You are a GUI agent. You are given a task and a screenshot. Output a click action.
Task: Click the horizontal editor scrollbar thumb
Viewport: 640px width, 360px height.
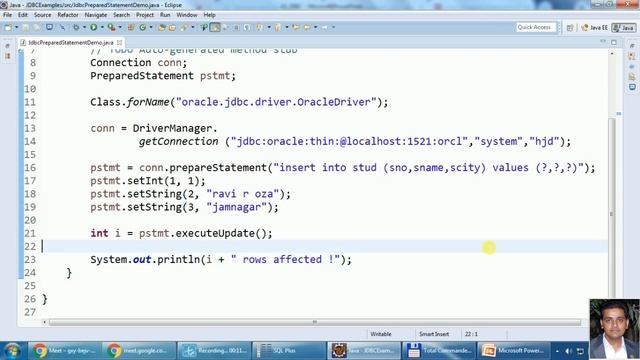(x=314, y=322)
